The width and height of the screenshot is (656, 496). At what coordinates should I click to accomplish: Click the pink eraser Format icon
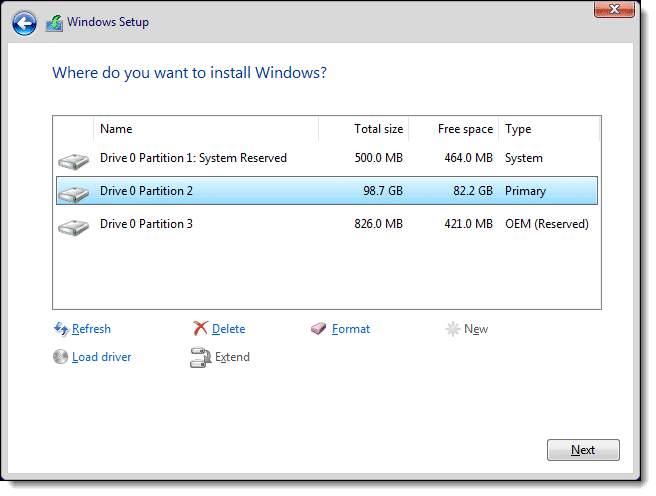coord(318,329)
